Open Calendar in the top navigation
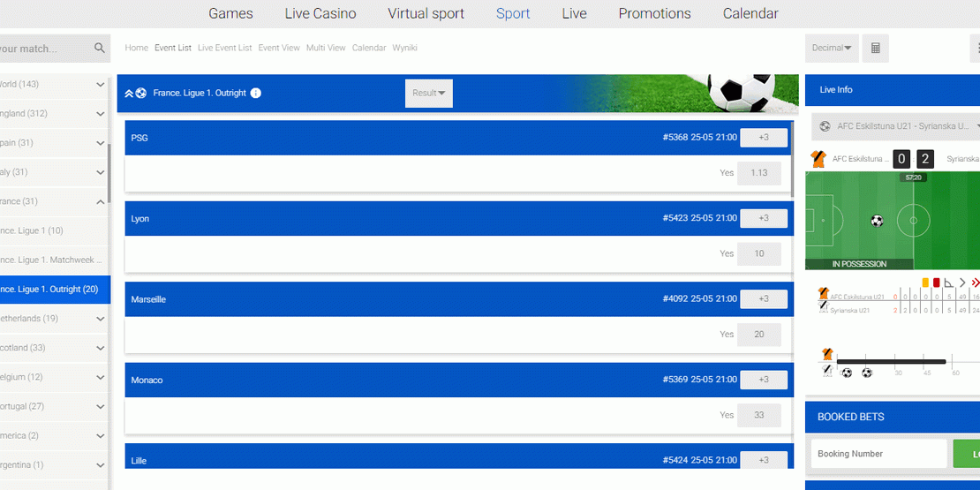Viewport: 980px width, 490px height. pyautogui.click(x=750, y=14)
